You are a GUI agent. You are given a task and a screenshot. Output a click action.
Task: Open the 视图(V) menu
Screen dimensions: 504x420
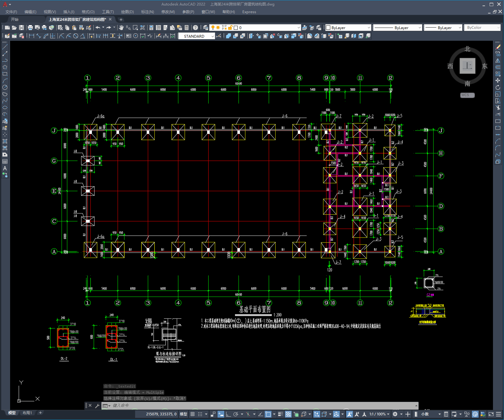point(50,12)
